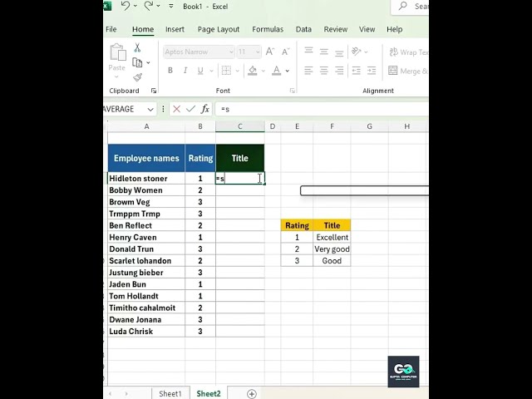Confirm the formula with the checkmark
The height and width of the screenshot is (399, 532).
pos(190,109)
